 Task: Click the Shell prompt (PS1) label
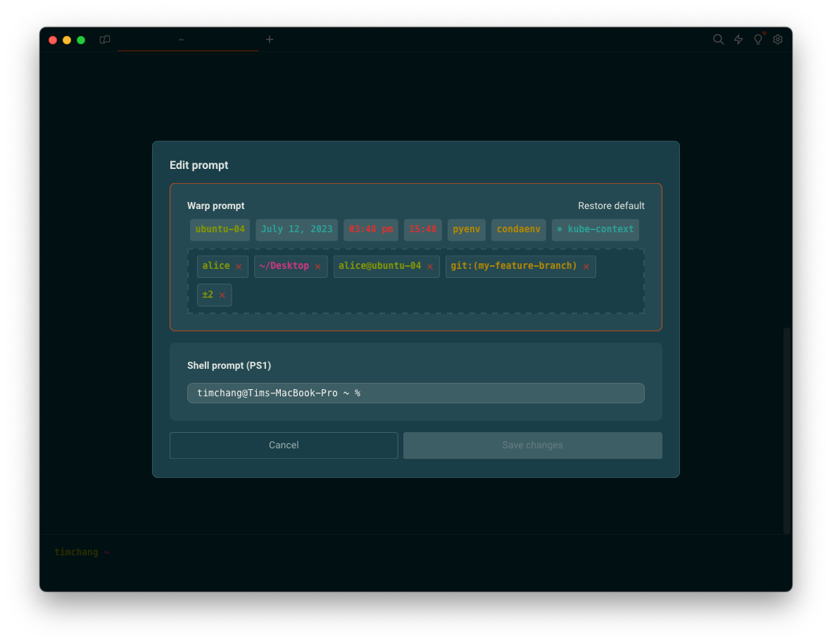click(229, 365)
